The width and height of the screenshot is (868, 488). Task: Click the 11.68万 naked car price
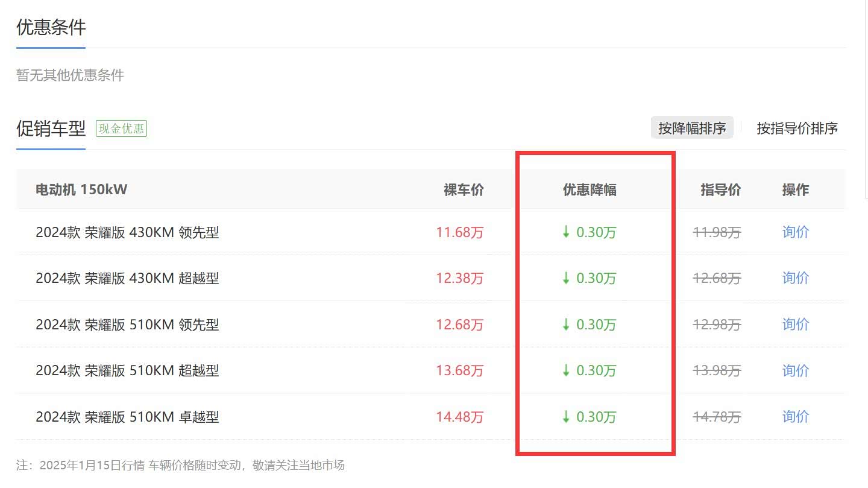459,232
